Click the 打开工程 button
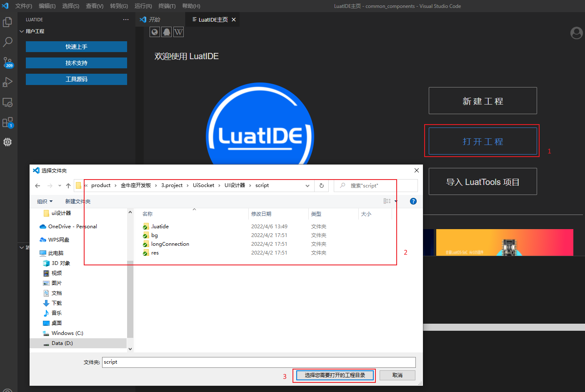The height and width of the screenshot is (392, 585). [482, 141]
